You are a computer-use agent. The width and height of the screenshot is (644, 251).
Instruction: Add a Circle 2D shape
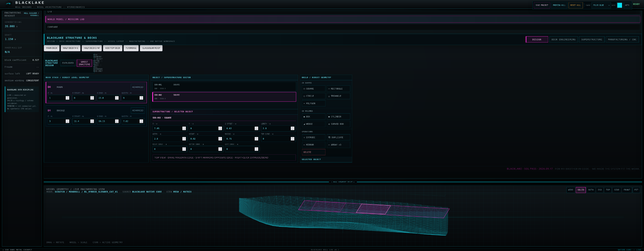pos(313,96)
